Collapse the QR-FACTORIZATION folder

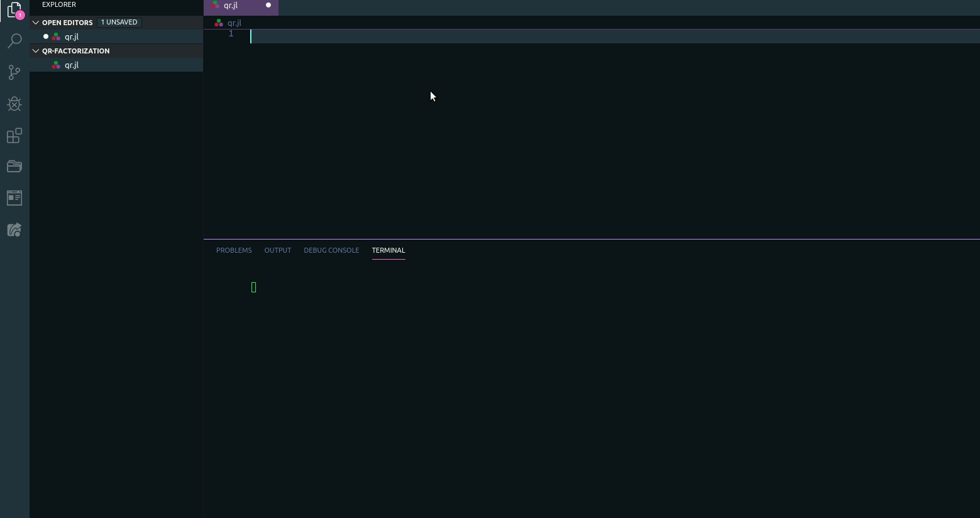pyautogui.click(x=36, y=50)
